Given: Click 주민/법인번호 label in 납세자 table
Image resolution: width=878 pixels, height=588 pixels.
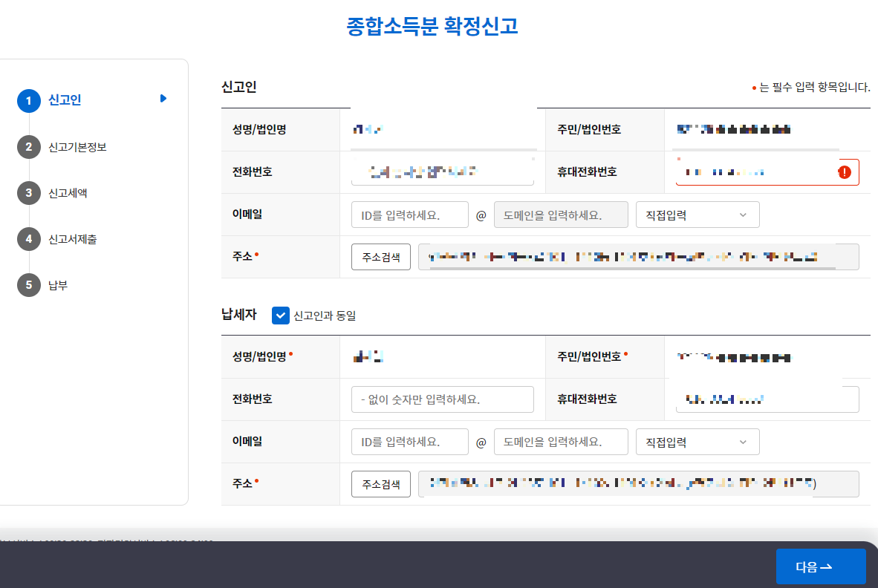Looking at the screenshot, I should [x=589, y=356].
